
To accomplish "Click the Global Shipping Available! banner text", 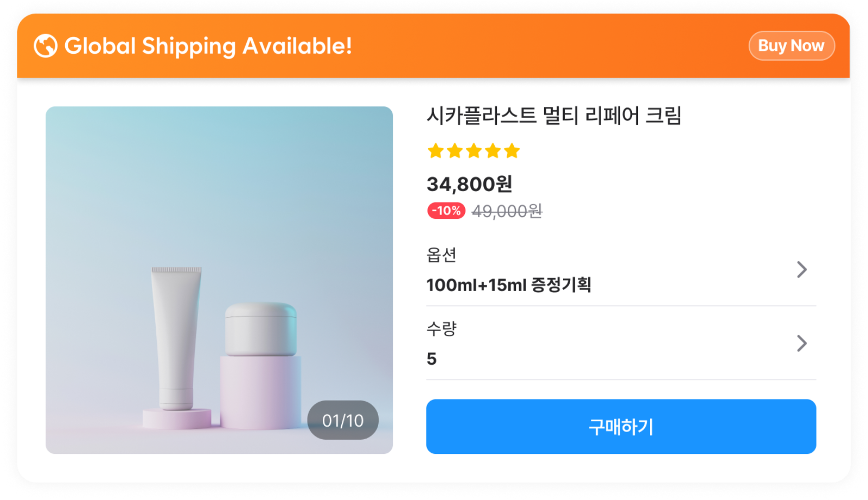I will 208,46.
